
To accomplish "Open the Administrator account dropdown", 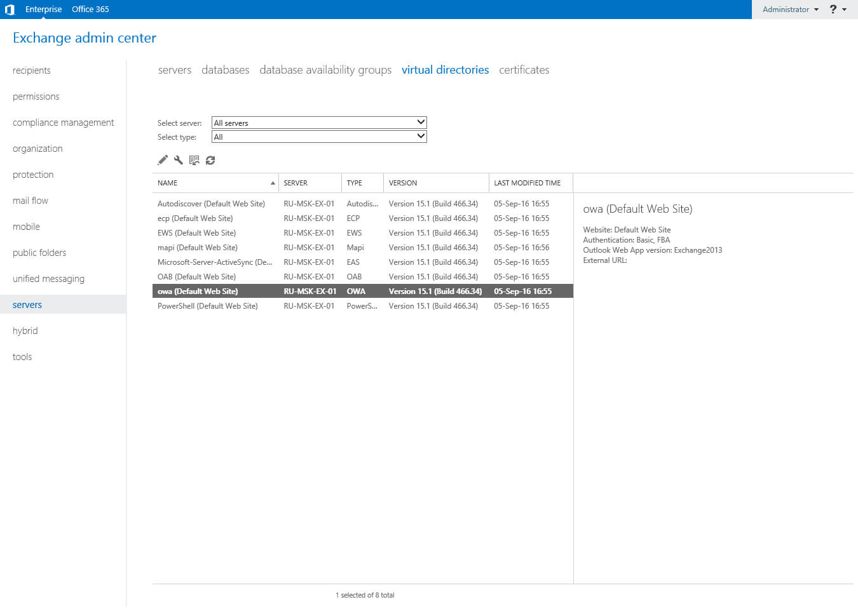I will 790,10.
